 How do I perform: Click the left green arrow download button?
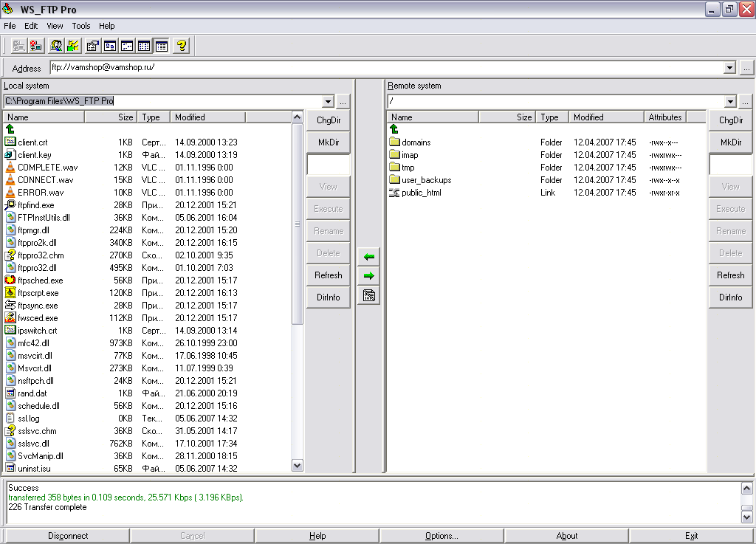point(369,257)
